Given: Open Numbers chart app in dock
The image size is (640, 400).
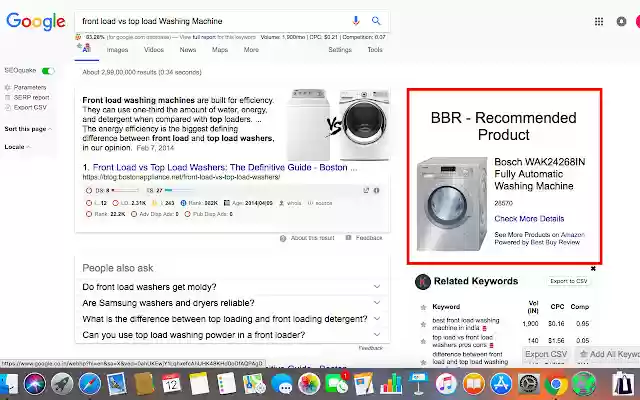Looking at the screenshot, I should coord(391,383).
